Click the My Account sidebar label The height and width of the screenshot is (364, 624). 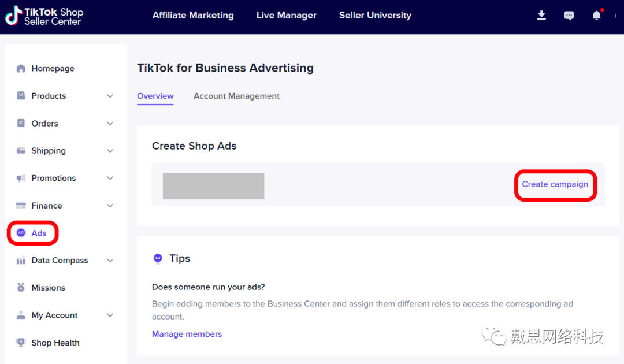pos(54,315)
